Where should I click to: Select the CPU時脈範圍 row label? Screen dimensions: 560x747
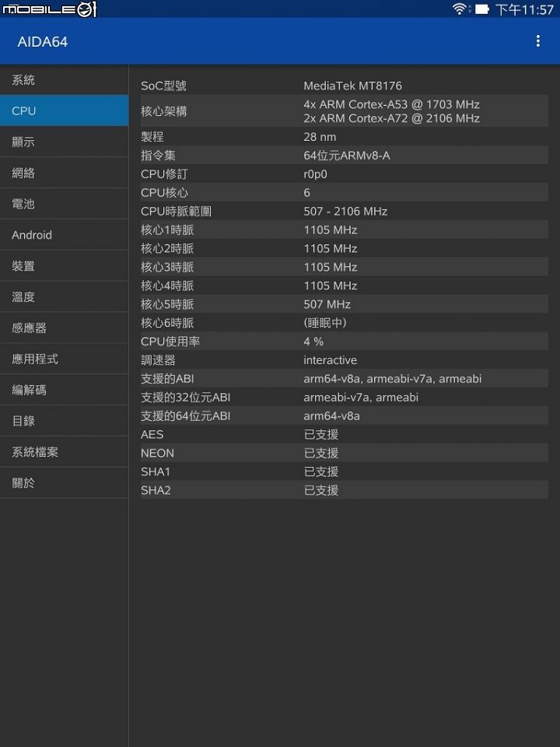[176, 211]
